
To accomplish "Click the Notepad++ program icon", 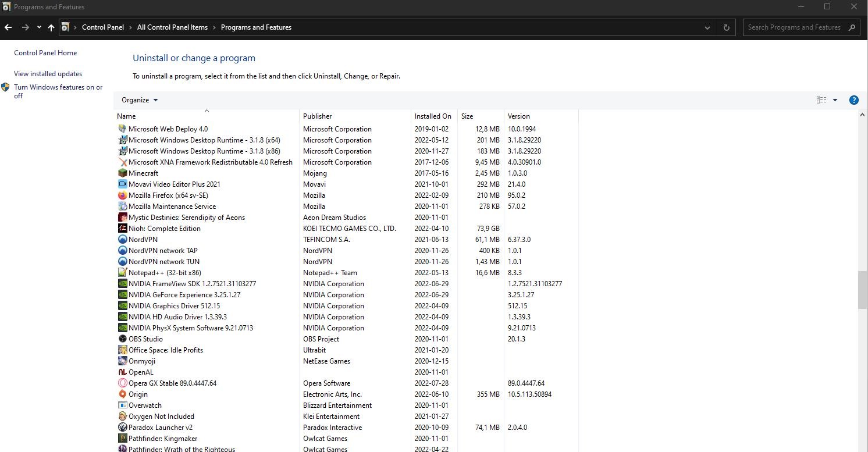I will pos(122,273).
